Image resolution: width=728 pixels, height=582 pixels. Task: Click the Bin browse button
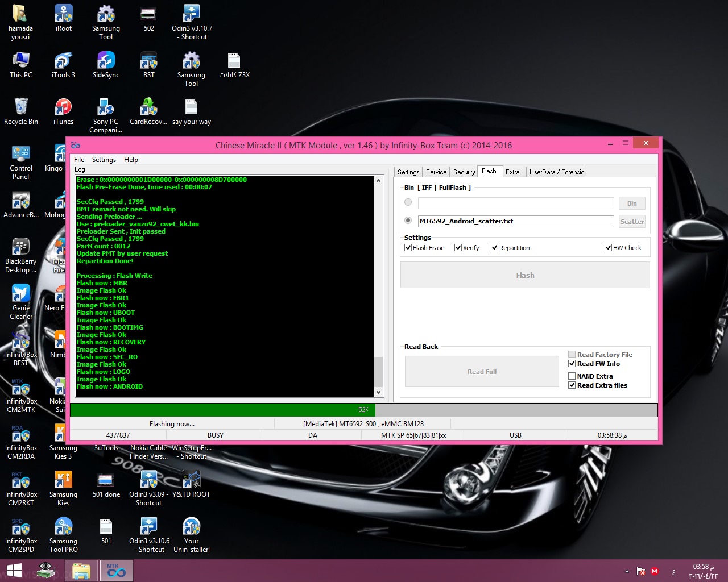632,203
